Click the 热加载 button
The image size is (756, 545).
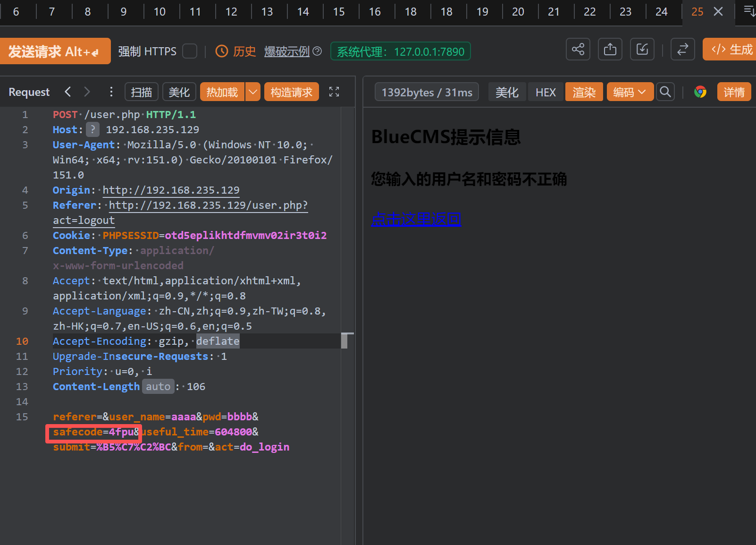pos(222,92)
